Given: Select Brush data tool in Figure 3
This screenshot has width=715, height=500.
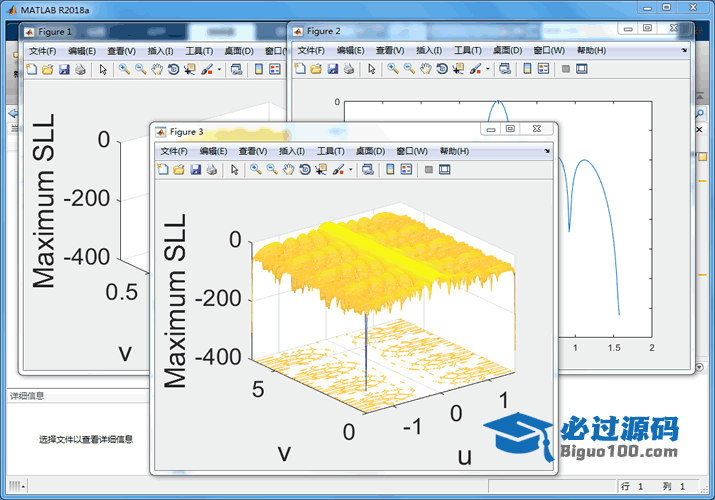Looking at the screenshot, I should coord(338,170).
